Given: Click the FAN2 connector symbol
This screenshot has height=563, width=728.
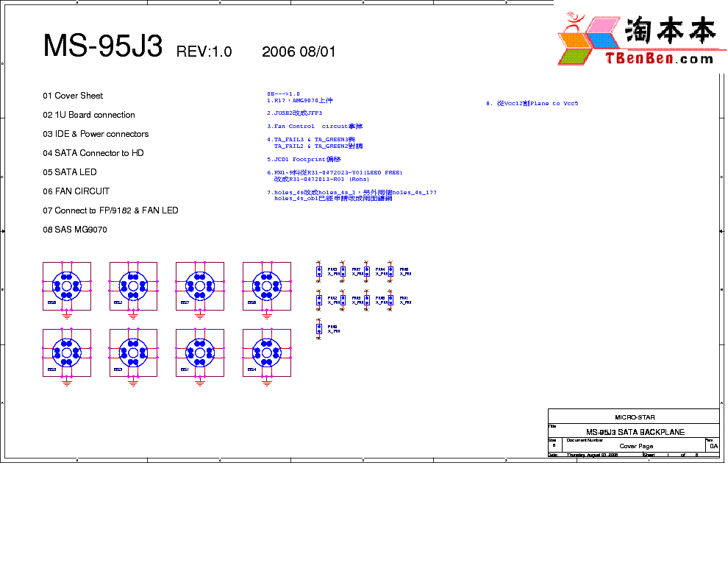Looking at the screenshot, I should point(319,300).
